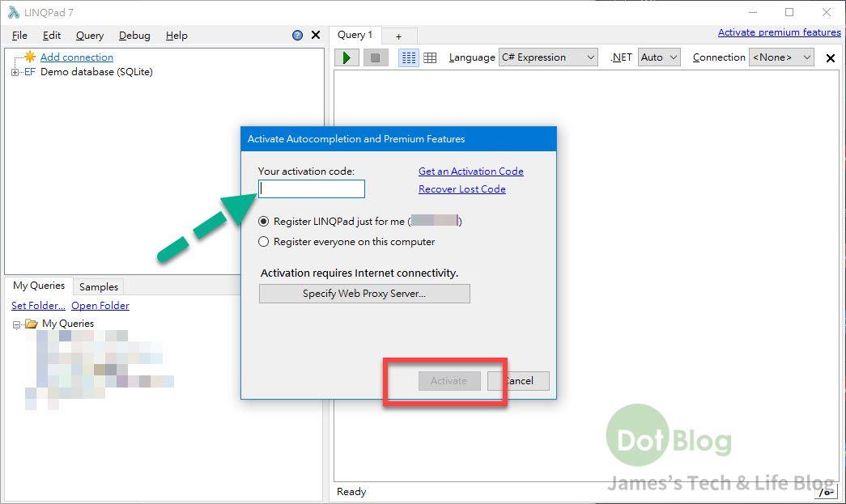Click the blue help icon in menu bar

(x=297, y=36)
